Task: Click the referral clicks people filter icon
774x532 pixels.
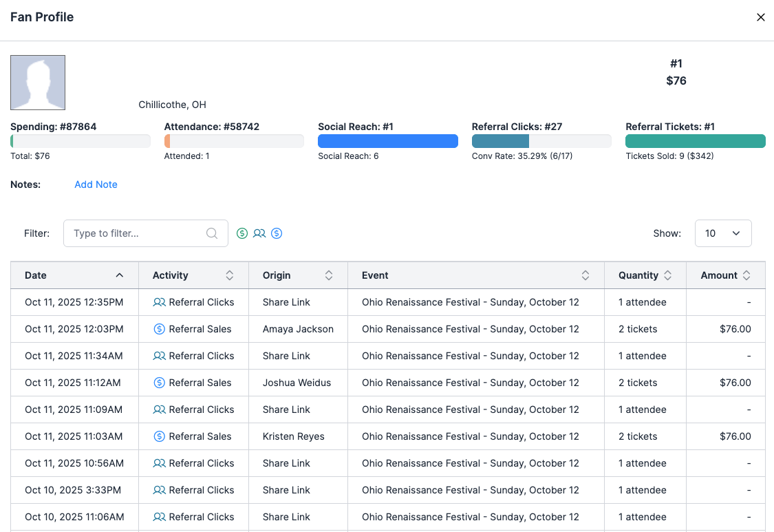Action: point(259,233)
